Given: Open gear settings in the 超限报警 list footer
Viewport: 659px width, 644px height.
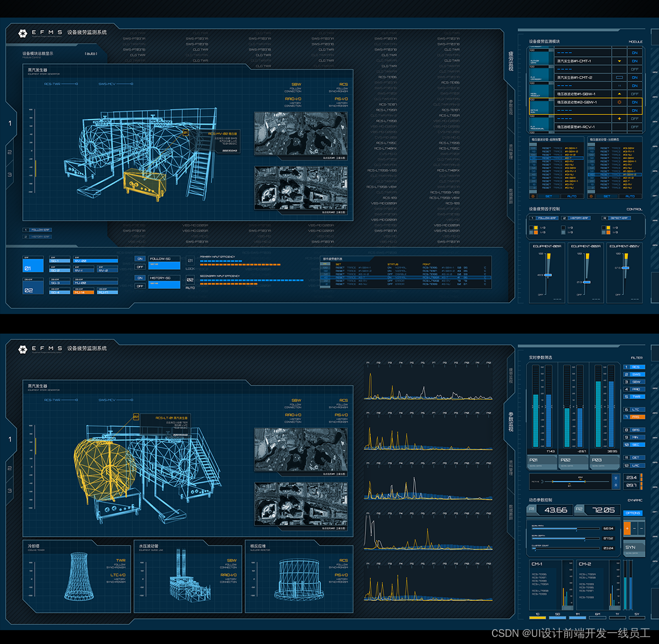Looking at the screenshot, I should (533, 196).
